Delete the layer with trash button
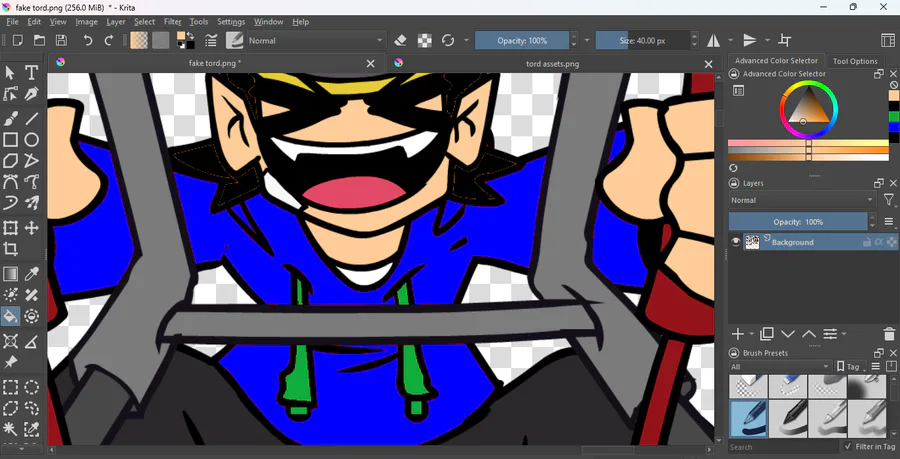Viewport: 900px width, 459px height. click(889, 334)
